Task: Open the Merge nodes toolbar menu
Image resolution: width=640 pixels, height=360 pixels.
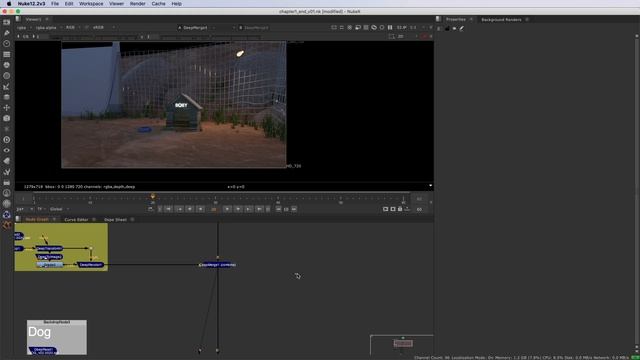Action: click(7, 97)
